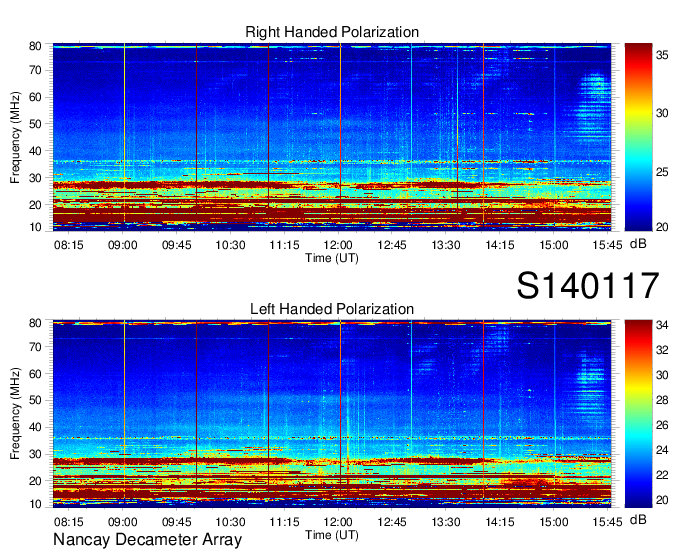680x552 pixels.
Task: Click the "34" tick on the lower colorbar
Action: 662,325
